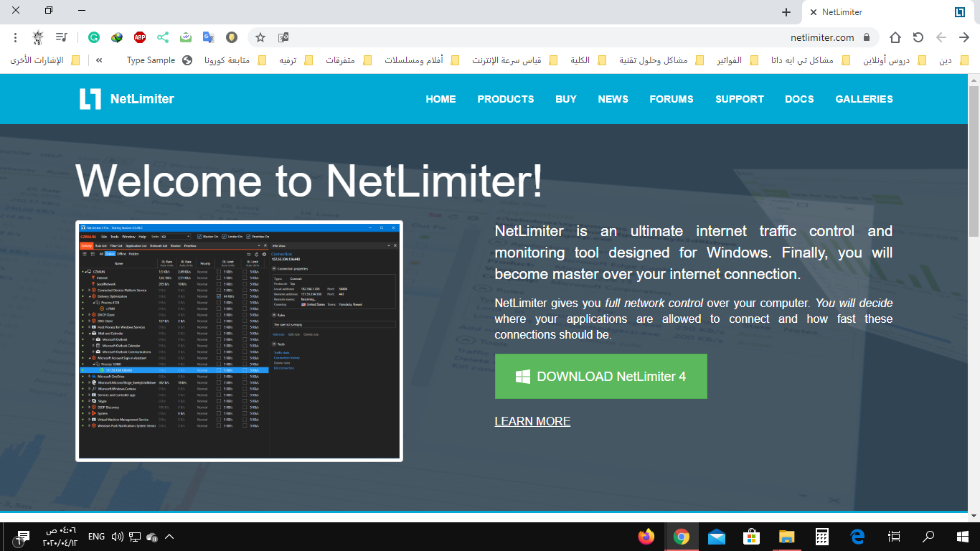
Task: Show more bookmarks with double chevron
Action: [x=98, y=60]
